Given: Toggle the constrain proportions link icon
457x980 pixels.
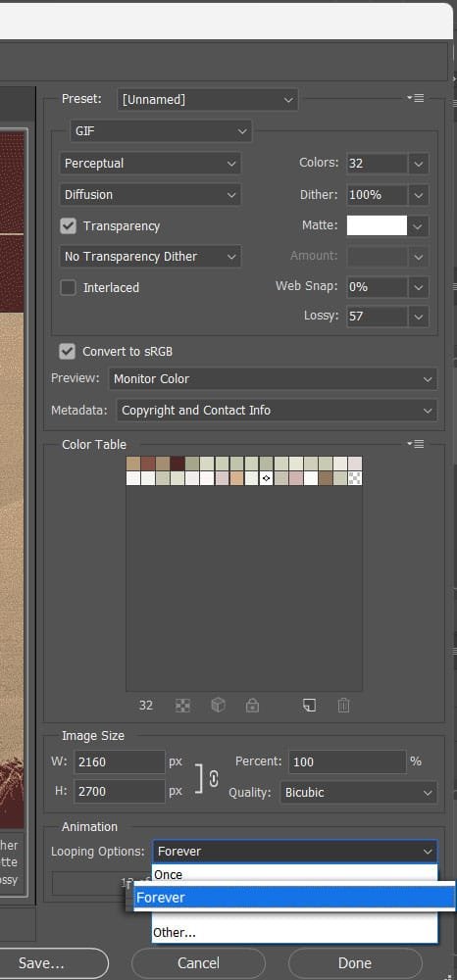Looking at the screenshot, I should (213, 779).
